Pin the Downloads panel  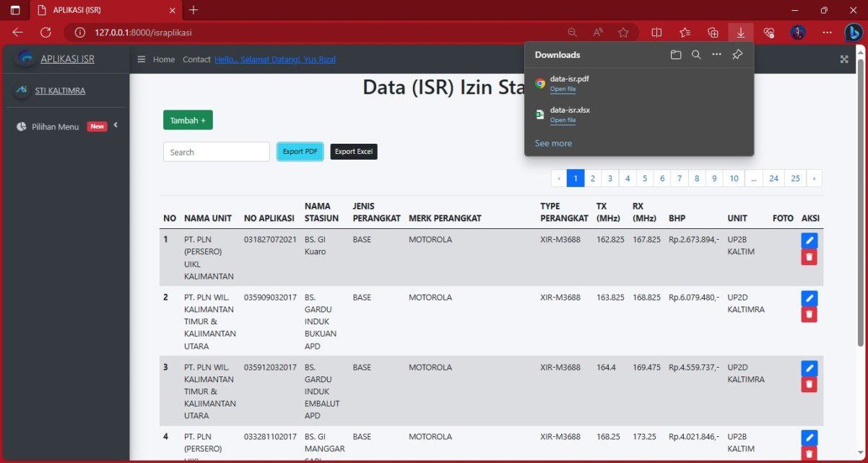coord(737,55)
